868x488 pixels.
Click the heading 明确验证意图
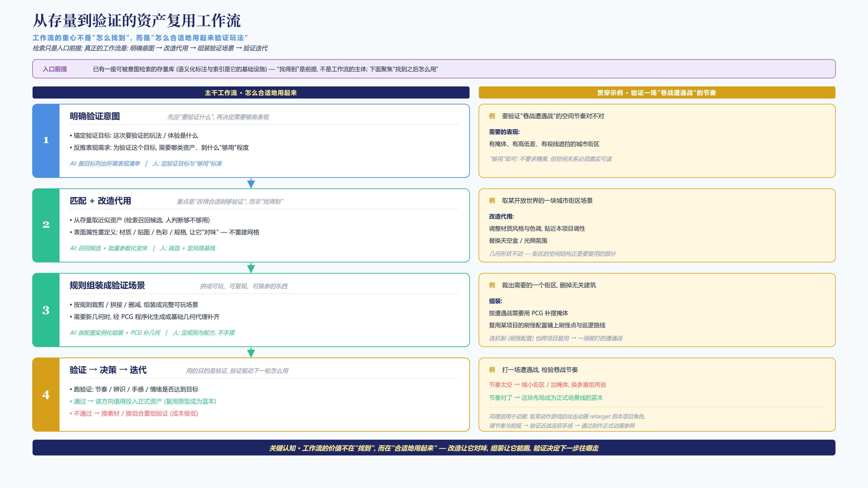[95, 116]
